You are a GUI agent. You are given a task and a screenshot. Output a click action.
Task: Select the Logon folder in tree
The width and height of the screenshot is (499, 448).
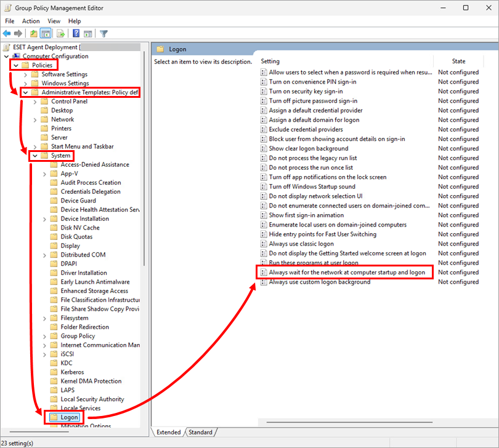69,417
